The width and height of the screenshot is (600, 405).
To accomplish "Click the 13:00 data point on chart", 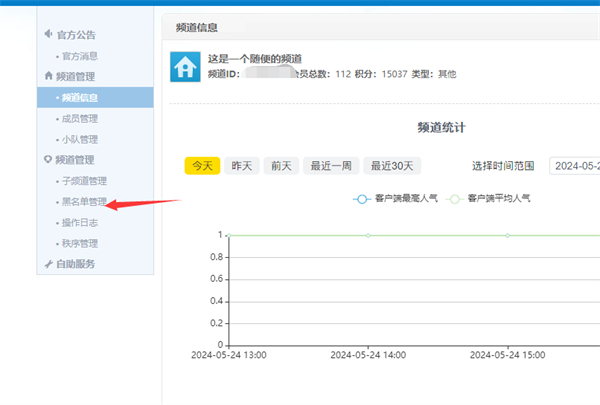I will point(229,235).
